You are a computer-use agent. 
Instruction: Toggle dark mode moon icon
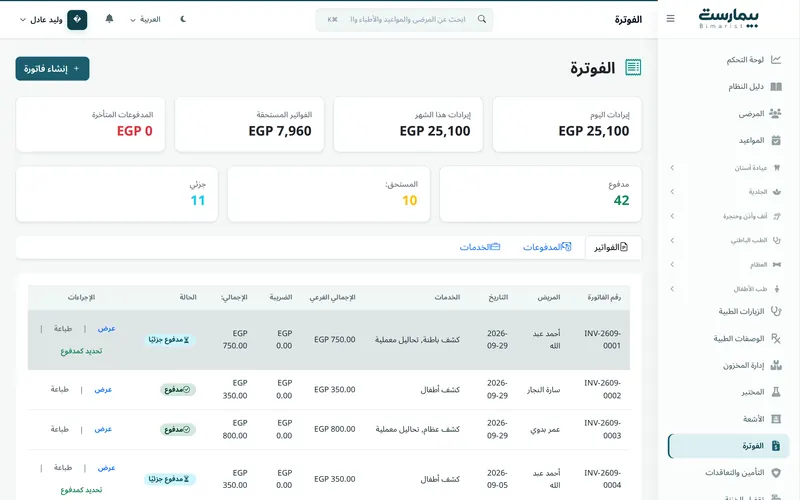(183, 19)
